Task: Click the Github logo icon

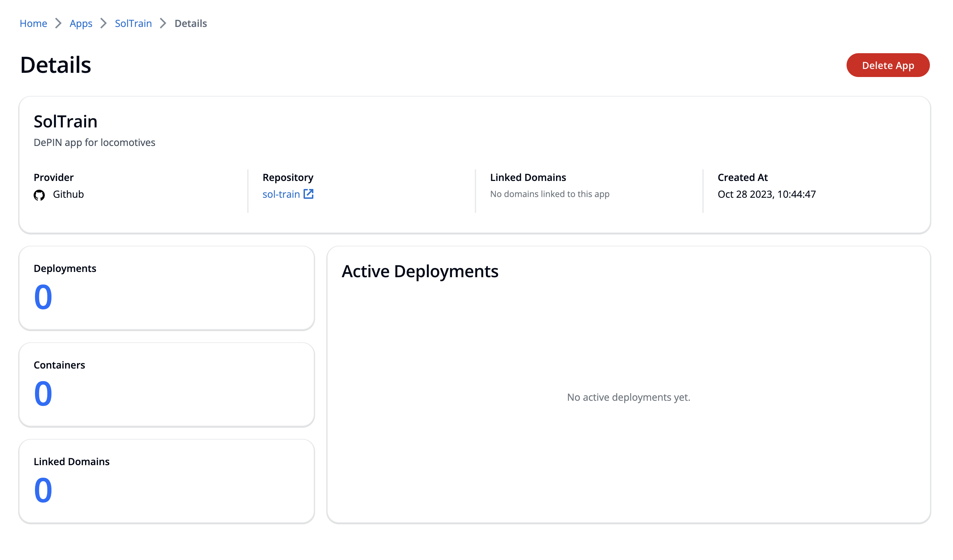Action: [39, 195]
